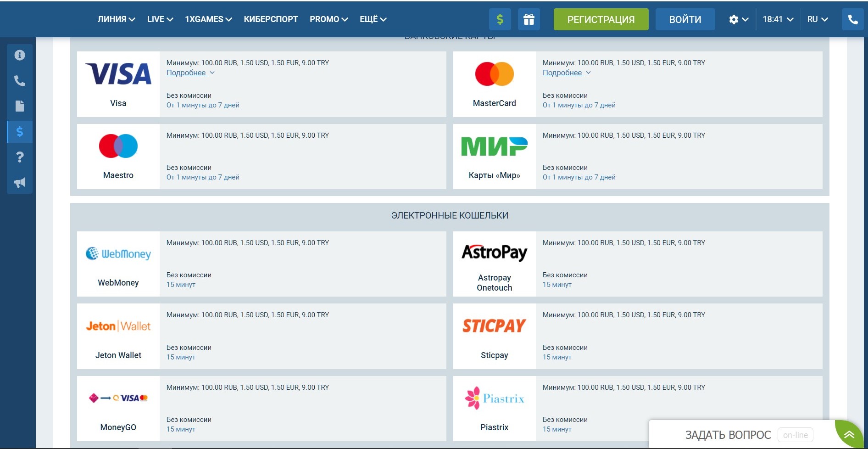This screenshot has width=868, height=449.
Task: Open the info icon in left sidebar
Action: [20, 55]
